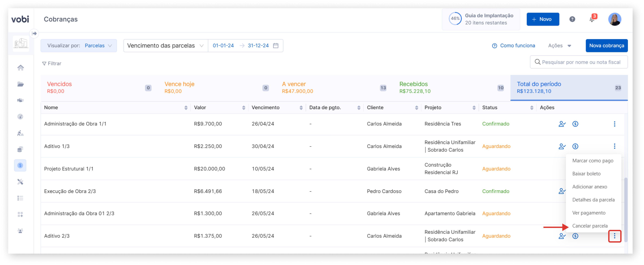Expand the sidebar with arrow toggle
644x265 pixels.
[x=34, y=33]
